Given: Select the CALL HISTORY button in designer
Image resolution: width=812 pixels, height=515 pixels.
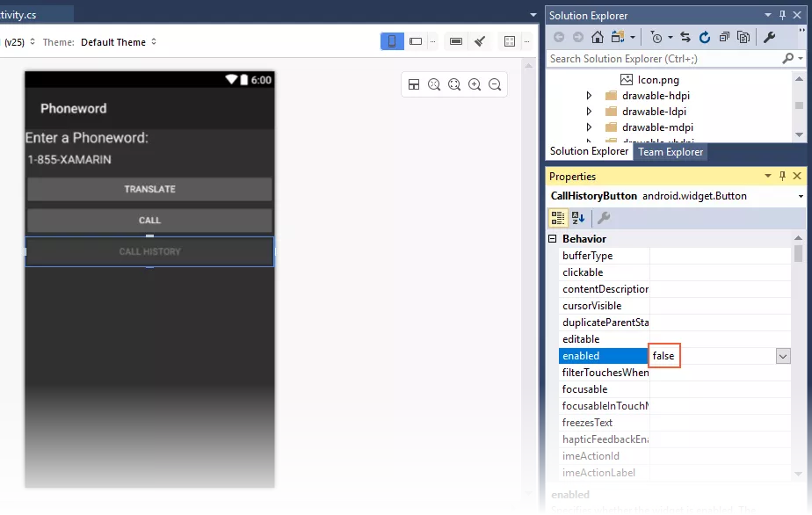Looking at the screenshot, I should (149, 252).
